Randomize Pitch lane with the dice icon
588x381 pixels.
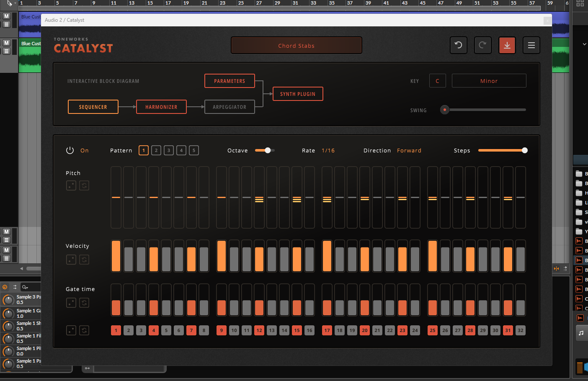point(71,185)
